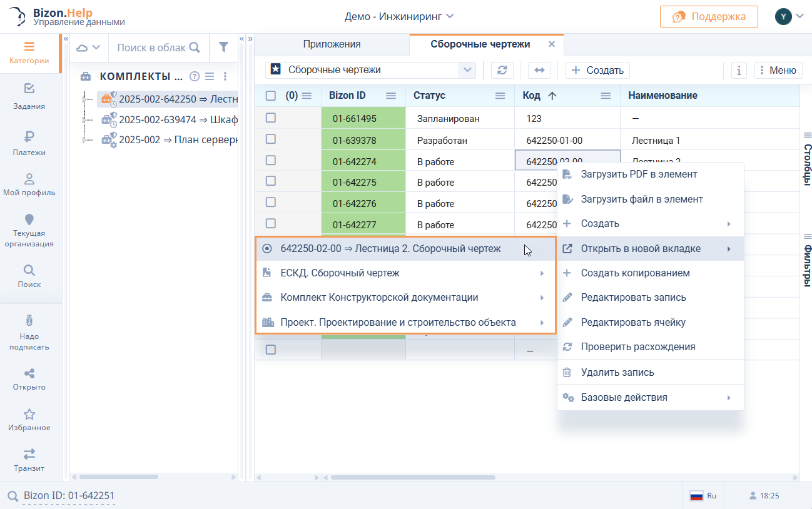Click the Создать toolbar button

[x=597, y=70]
